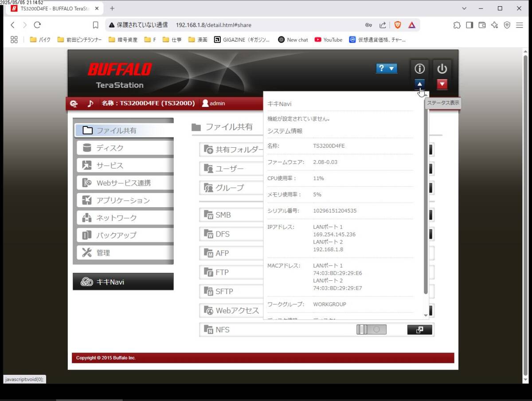Screen dimensions: 532x401
Task: Open バックアップ in the sidebar
Action: pos(125,235)
